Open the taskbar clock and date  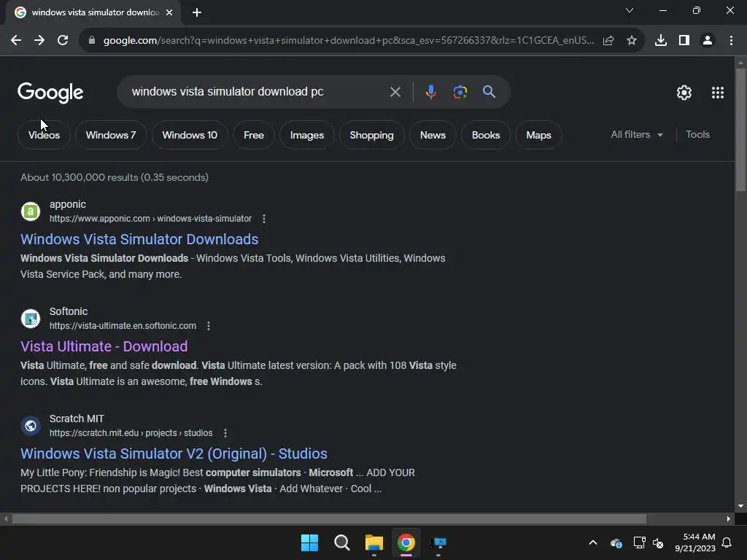(695, 542)
